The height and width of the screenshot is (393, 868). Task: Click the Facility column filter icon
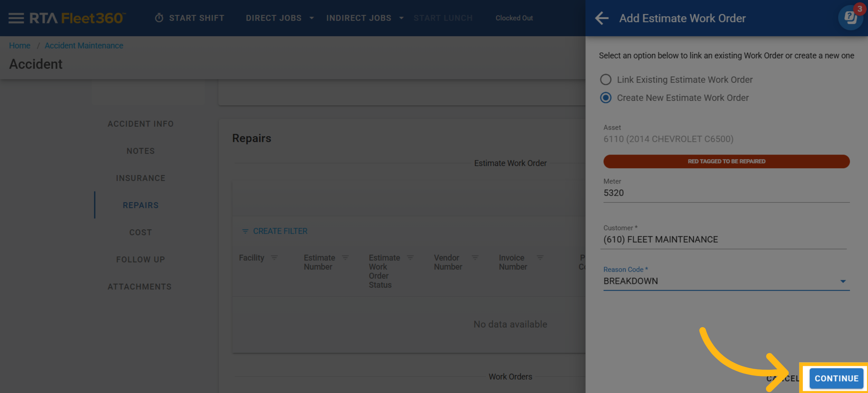click(x=275, y=258)
